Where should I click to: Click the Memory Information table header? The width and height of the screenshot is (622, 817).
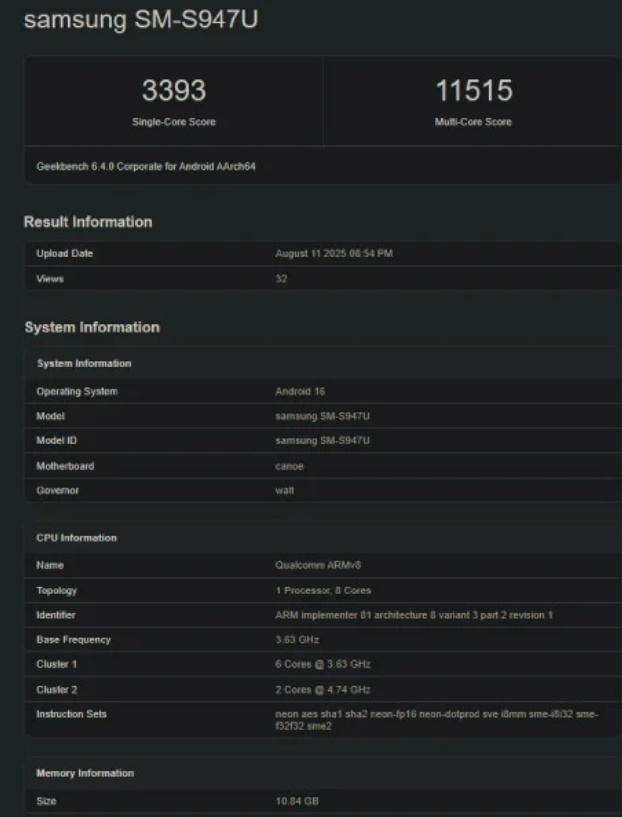(85, 773)
